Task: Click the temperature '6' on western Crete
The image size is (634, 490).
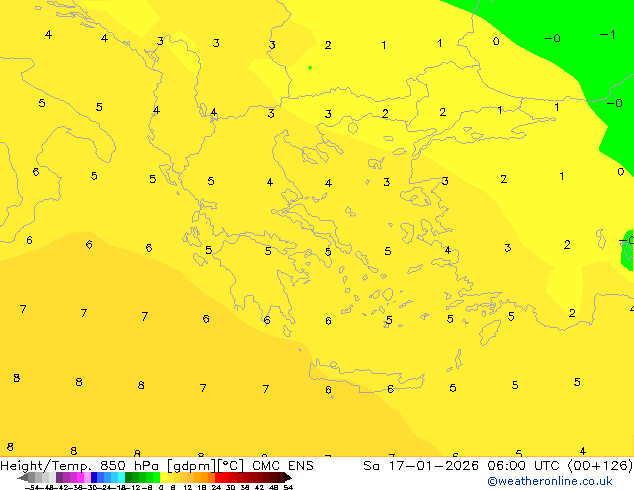Action: coord(328,390)
